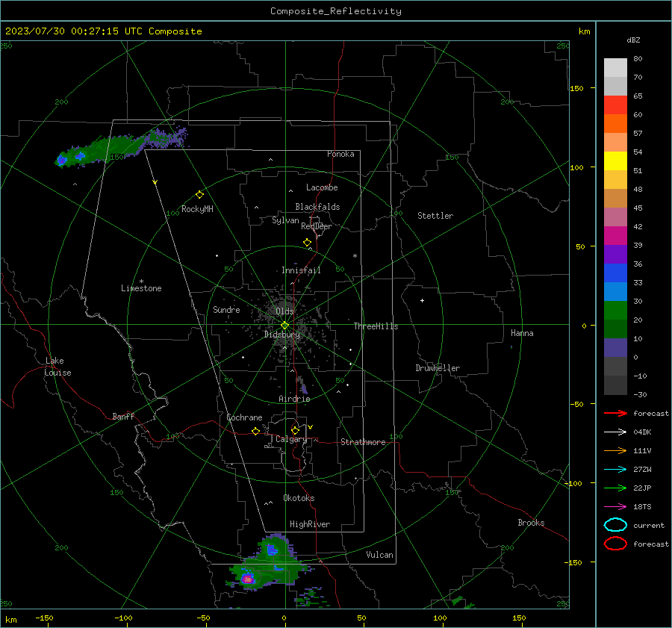
Task: Select the purple swatch between 39 and 36 dBZ
Action: click(615, 255)
